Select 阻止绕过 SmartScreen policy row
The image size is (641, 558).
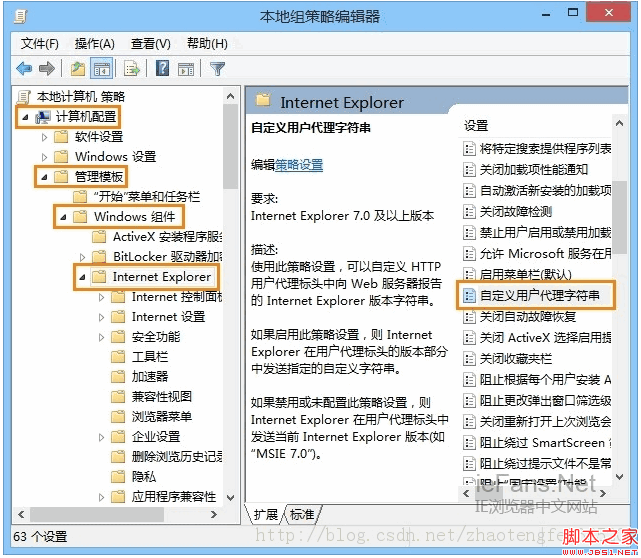(538, 443)
